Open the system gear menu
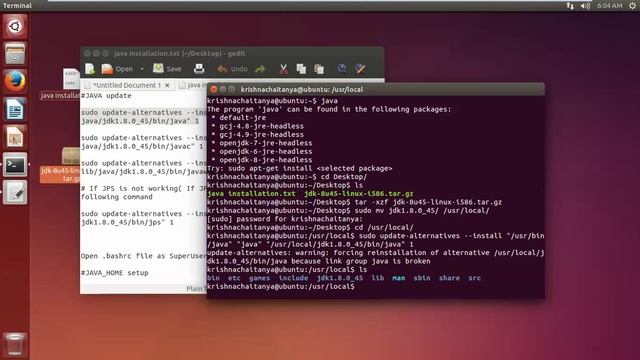 [632, 6]
